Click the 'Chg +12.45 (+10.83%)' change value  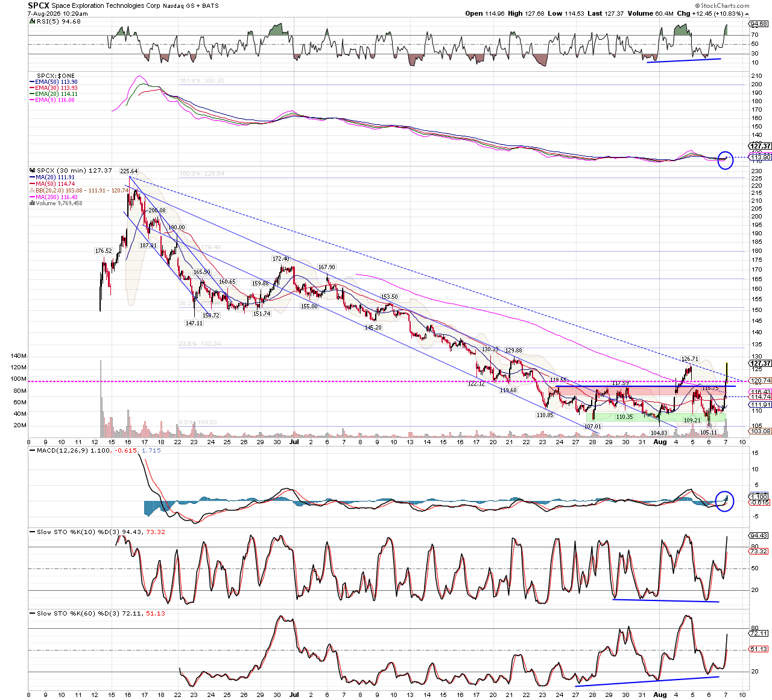pyautogui.click(x=713, y=13)
